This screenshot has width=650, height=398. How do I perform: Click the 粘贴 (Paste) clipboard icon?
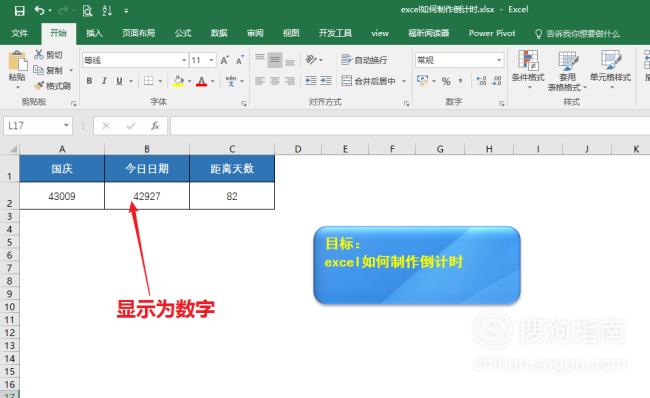tap(17, 61)
